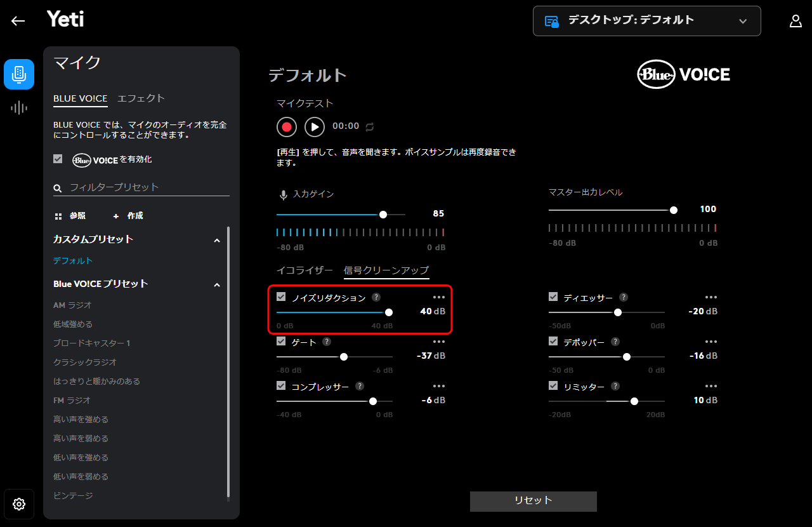Switch to the イコライザー tab
Viewport: 812px width, 527px height.
(304, 270)
